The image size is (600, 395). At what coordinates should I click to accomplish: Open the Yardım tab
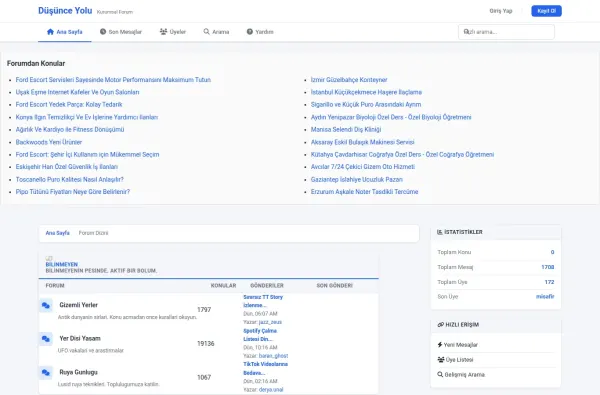tap(260, 32)
